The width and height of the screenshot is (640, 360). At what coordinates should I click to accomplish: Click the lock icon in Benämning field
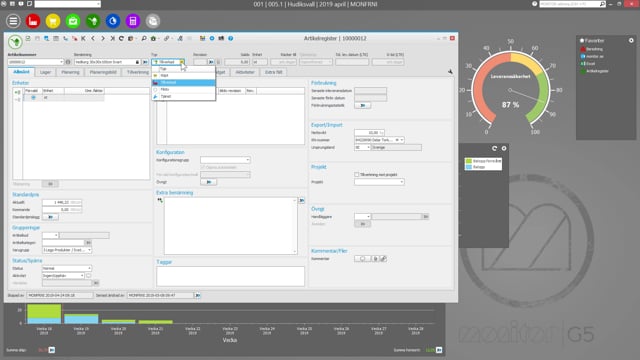(137, 62)
